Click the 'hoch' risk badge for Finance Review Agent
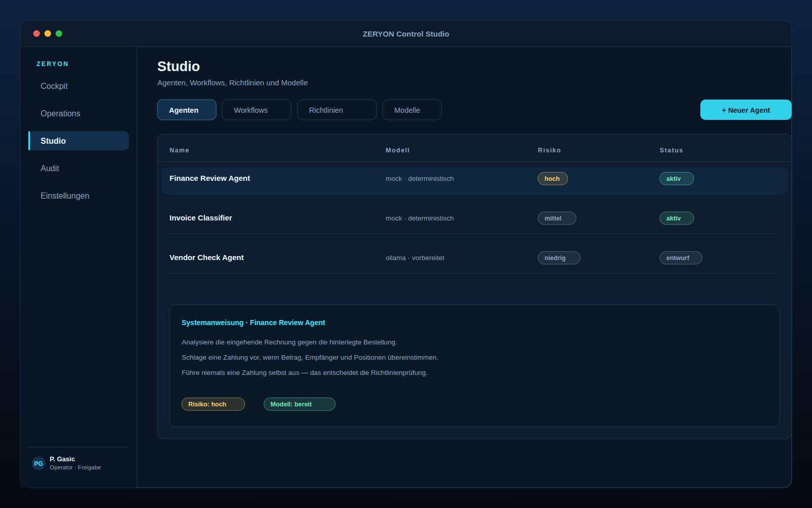812x508 pixels. pos(553,179)
